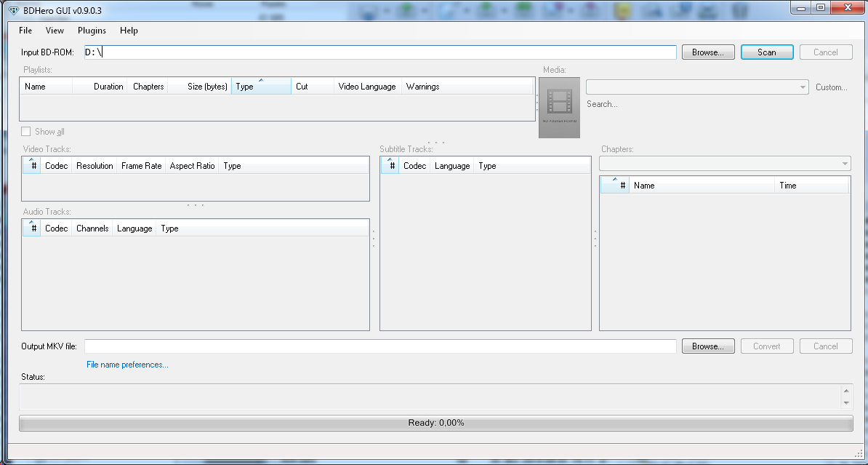Viewport: 868px width, 465px height.
Task: Sort chapters by the Time column
Action: pyautogui.click(x=811, y=186)
